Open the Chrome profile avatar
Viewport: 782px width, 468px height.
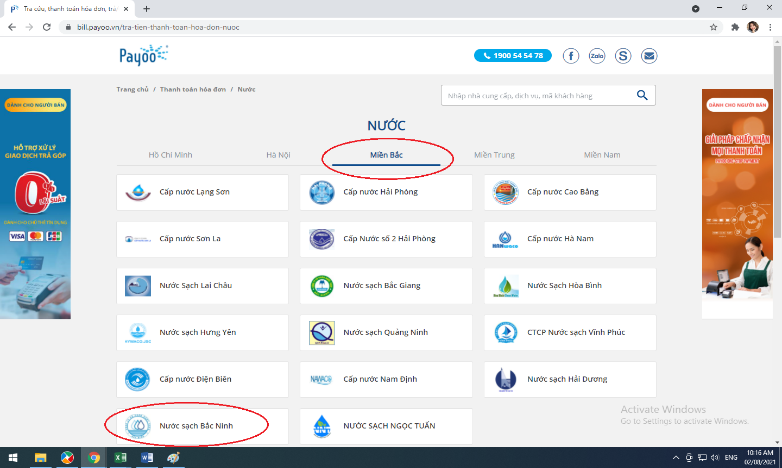click(x=753, y=27)
